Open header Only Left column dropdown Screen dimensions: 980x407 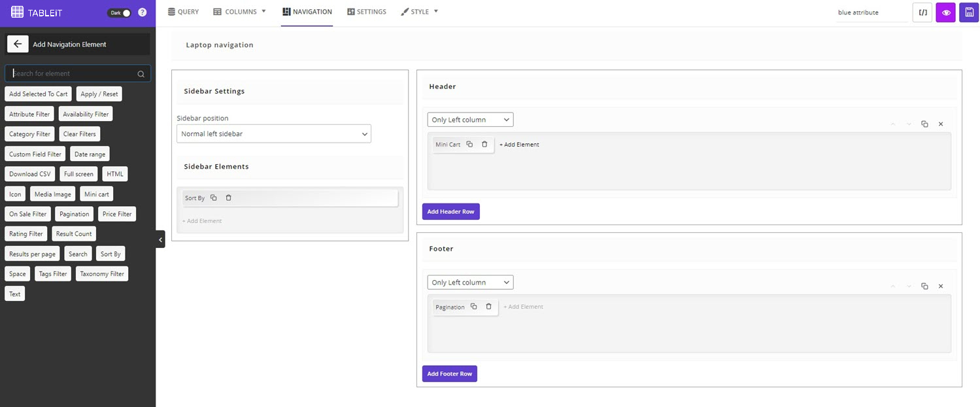[x=470, y=120]
